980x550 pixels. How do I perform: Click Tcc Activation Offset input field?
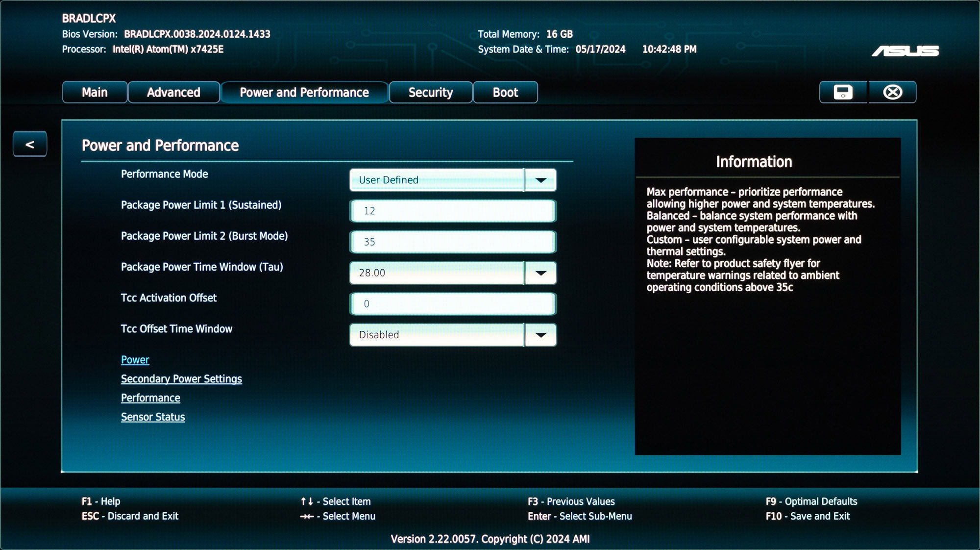(x=452, y=303)
